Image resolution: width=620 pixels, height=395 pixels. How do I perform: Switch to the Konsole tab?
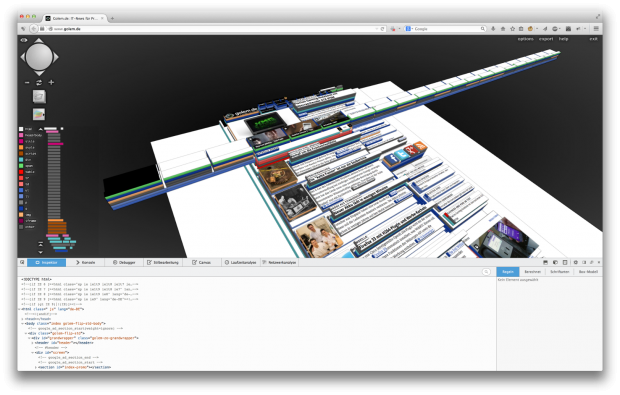(x=85, y=262)
